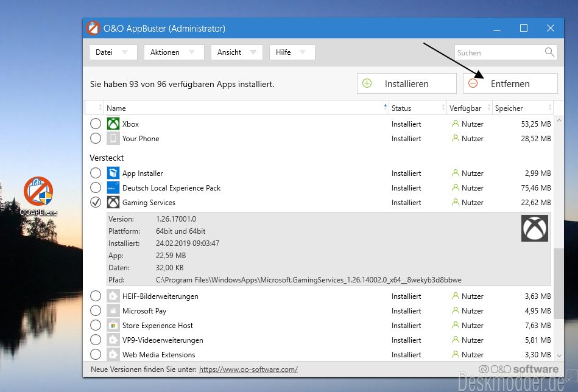Click the O&O software logo at bottom right

(x=518, y=369)
